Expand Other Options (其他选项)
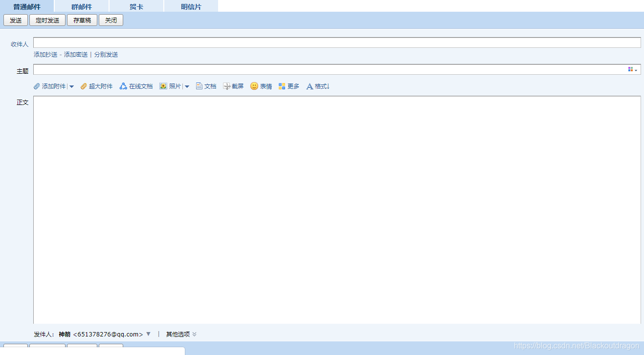 click(x=181, y=334)
